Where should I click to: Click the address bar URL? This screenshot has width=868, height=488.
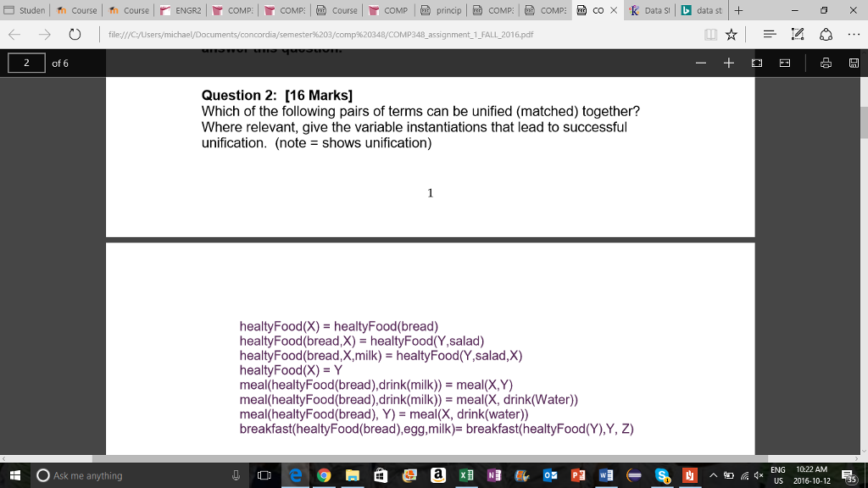point(321,34)
